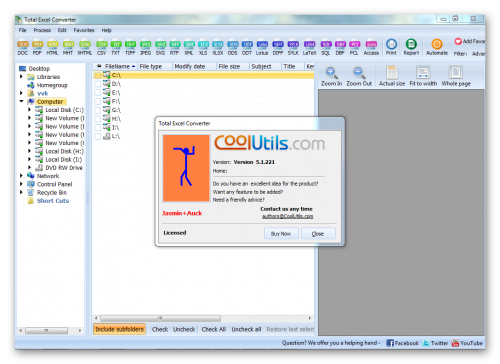Pick the XLSX conversion icon
This screenshot has width=500, height=364.
point(218,47)
